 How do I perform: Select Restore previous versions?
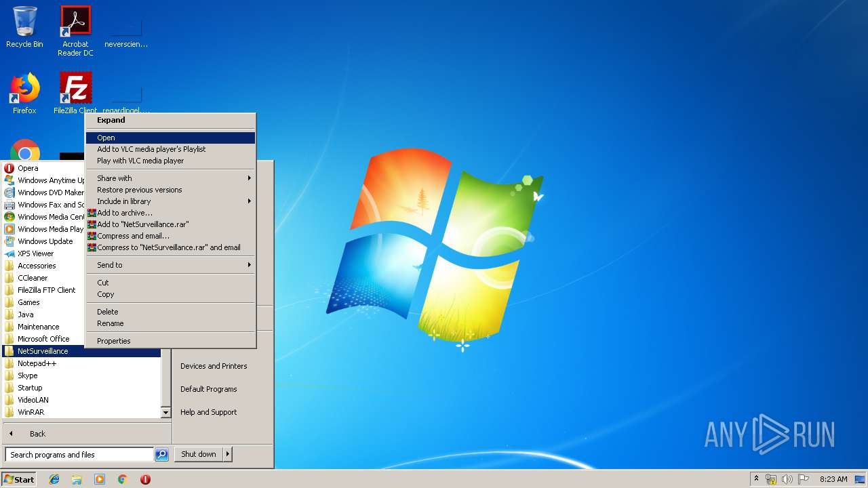170,190
